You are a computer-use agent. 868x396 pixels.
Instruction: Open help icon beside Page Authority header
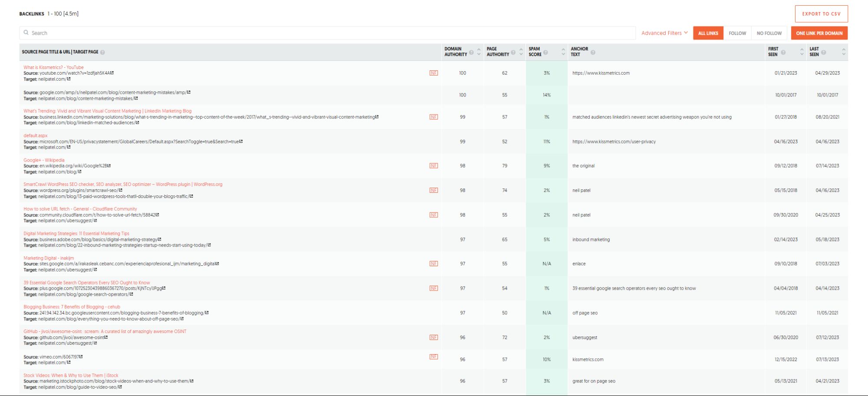513,53
